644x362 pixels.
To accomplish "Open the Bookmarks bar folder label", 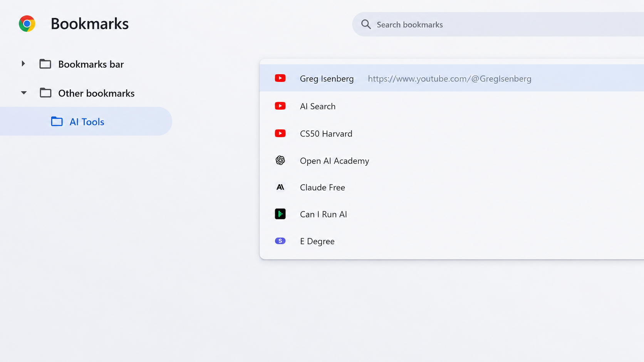I will [x=91, y=64].
